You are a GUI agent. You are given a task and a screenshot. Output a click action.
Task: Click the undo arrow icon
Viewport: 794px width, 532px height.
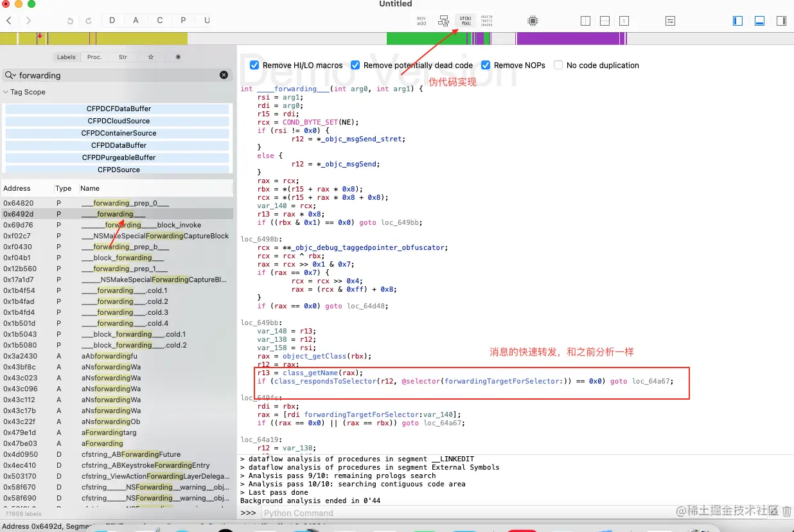(x=69, y=21)
